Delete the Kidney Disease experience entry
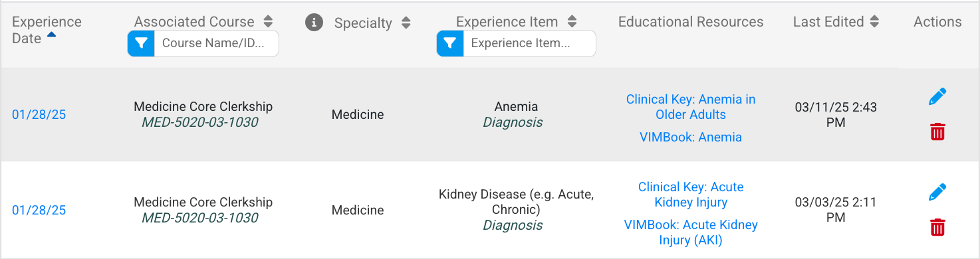 (x=937, y=227)
